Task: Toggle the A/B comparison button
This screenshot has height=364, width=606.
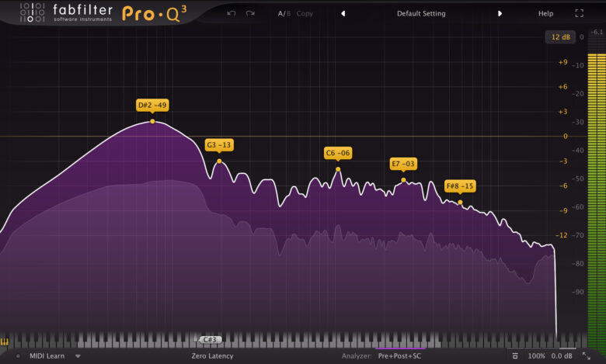Action: pyautogui.click(x=284, y=13)
